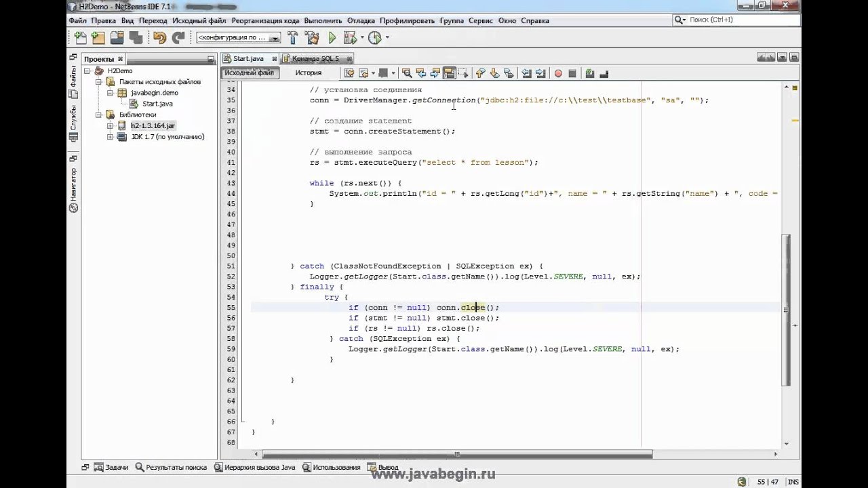Click Find Next Occurrence icon
This screenshot has height=488, width=868.
pos(435,73)
